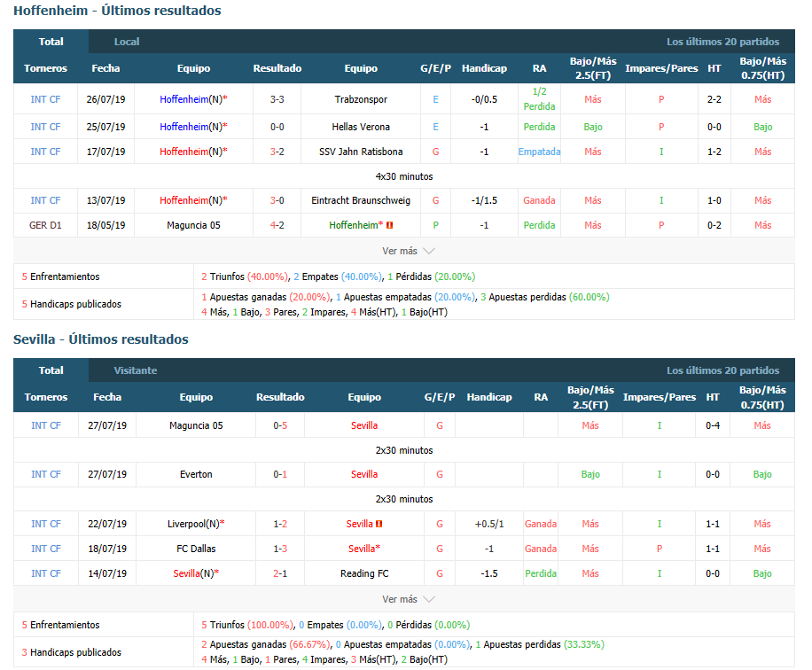Open Eintracht Braunschweig team link

click(x=361, y=200)
